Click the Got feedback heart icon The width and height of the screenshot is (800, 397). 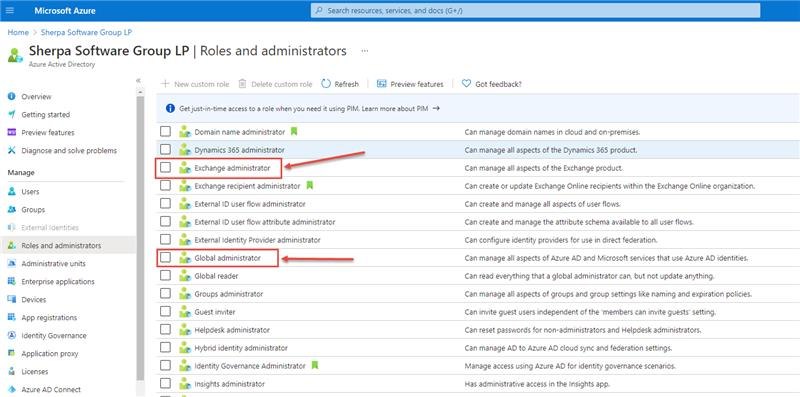pyautogui.click(x=466, y=84)
